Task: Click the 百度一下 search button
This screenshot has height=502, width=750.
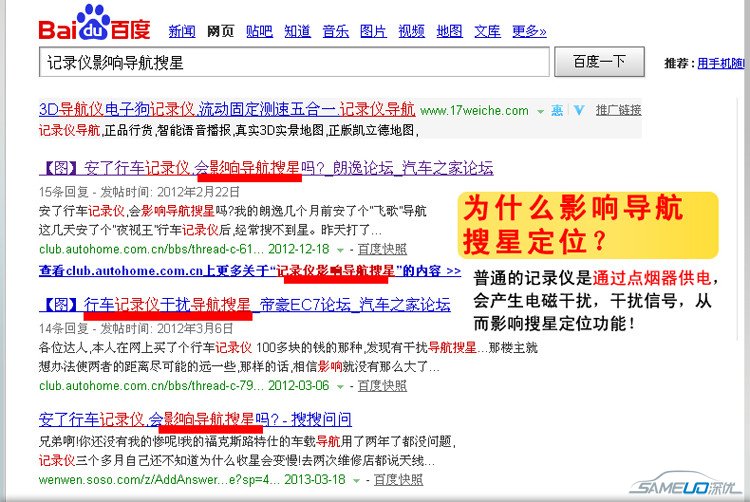Action: coord(599,62)
